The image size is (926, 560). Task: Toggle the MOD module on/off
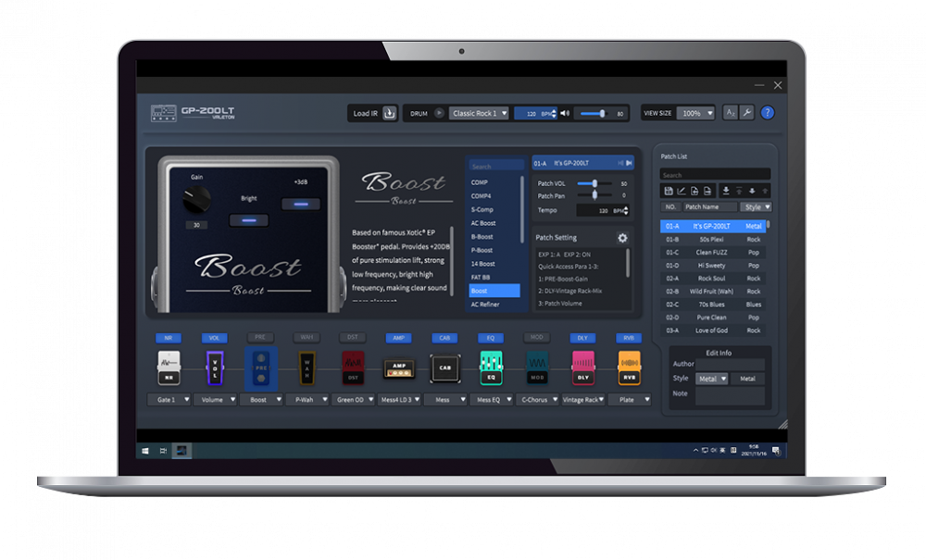point(537,338)
